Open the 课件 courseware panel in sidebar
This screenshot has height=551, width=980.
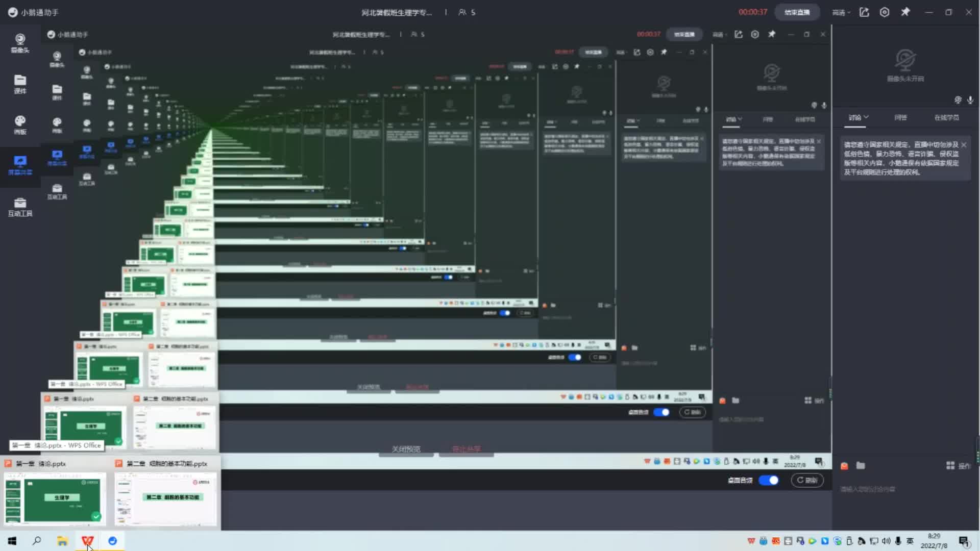[x=20, y=84]
